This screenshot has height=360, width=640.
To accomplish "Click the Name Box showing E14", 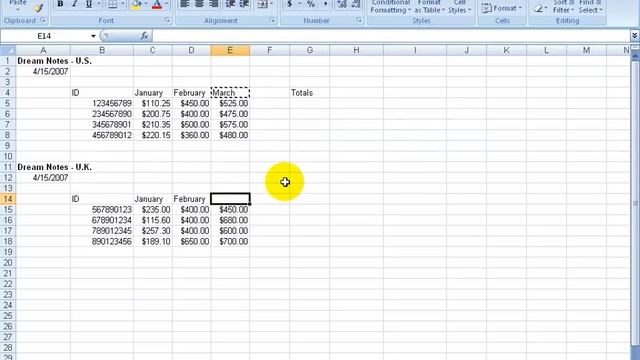I will (44, 36).
